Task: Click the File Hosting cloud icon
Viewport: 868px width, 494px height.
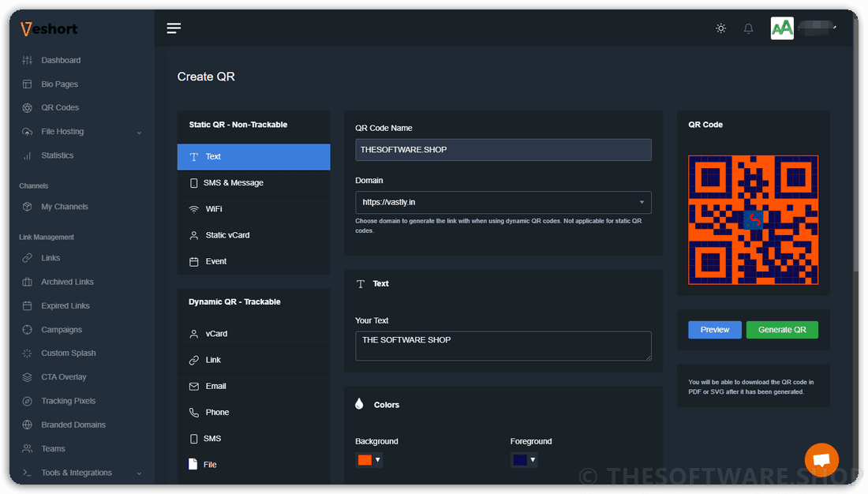Action: click(x=27, y=132)
